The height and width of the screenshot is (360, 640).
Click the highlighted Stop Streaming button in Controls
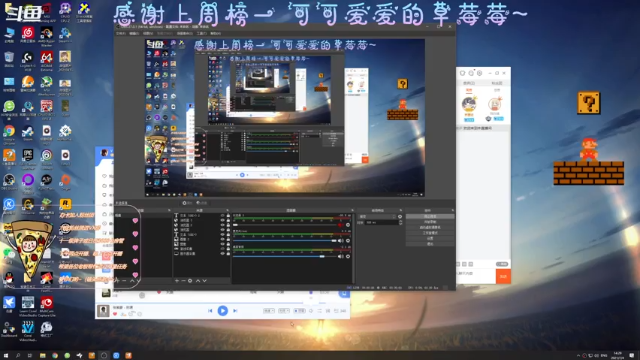(x=430, y=216)
